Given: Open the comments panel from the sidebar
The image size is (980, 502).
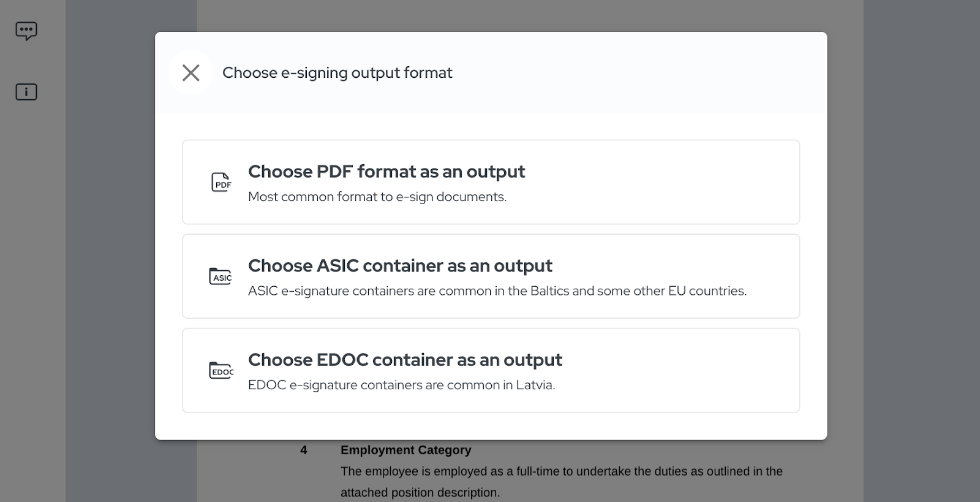Looking at the screenshot, I should pyautogui.click(x=26, y=30).
